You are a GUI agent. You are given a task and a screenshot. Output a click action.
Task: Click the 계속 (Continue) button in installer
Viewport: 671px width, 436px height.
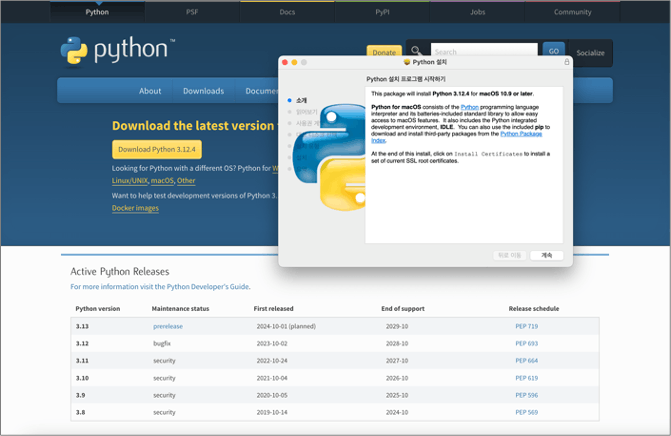[546, 255]
